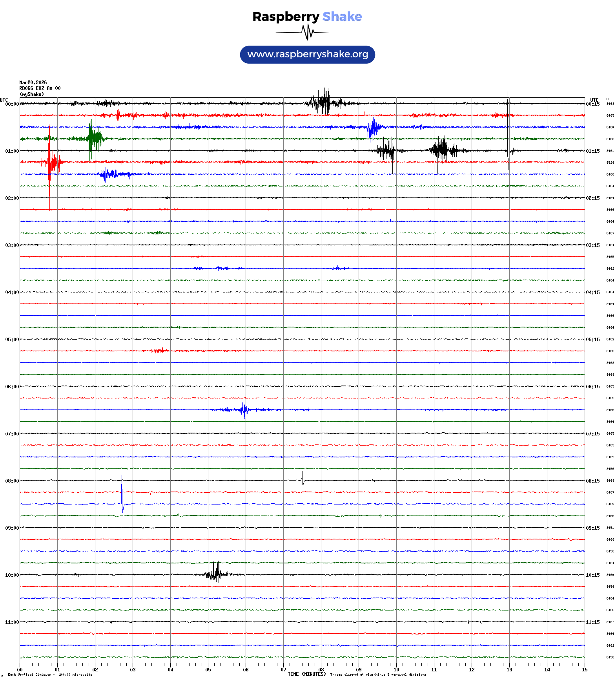Click the seismic waveform logo icon

[307, 32]
